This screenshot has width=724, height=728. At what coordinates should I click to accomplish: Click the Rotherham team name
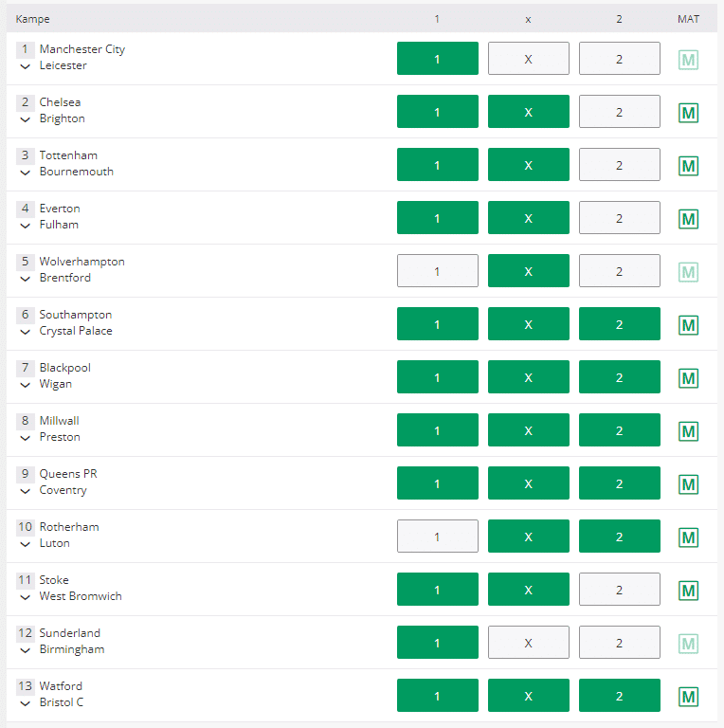69,527
